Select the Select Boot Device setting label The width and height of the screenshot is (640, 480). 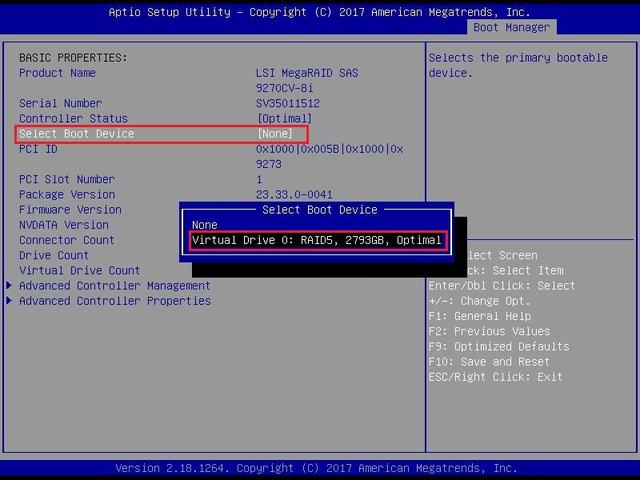(x=76, y=134)
